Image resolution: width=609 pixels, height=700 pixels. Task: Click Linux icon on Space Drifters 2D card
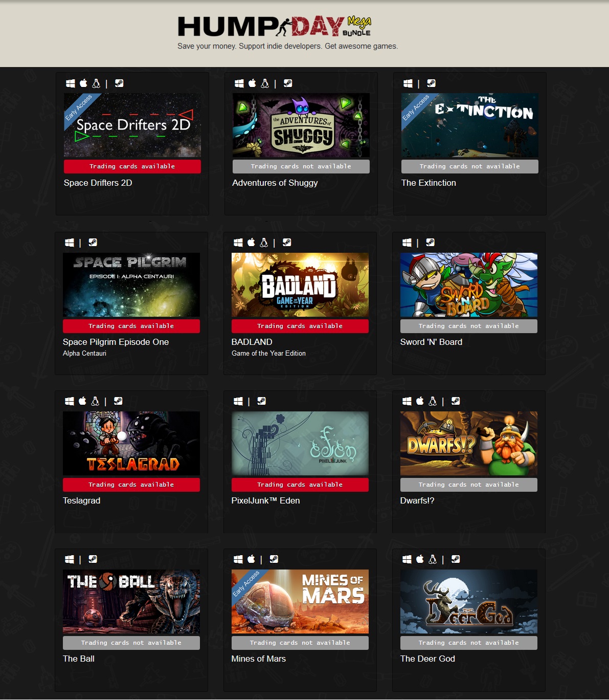[96, 83]
